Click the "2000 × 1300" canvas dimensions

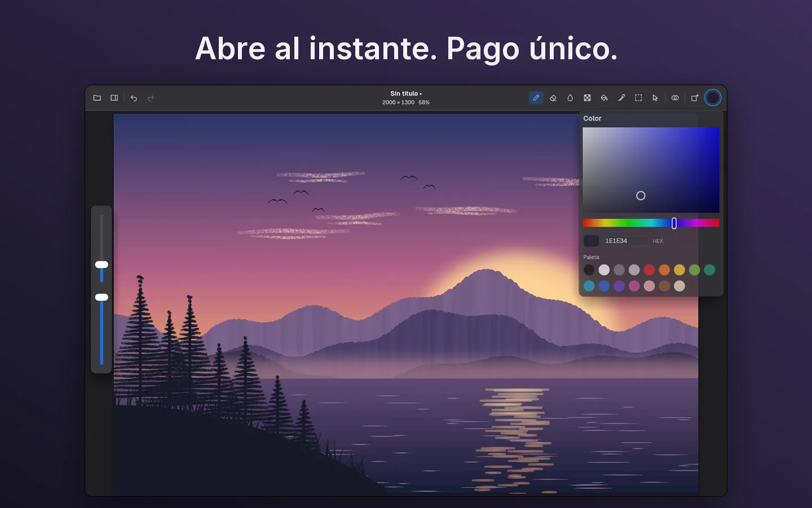pos(398,103)
